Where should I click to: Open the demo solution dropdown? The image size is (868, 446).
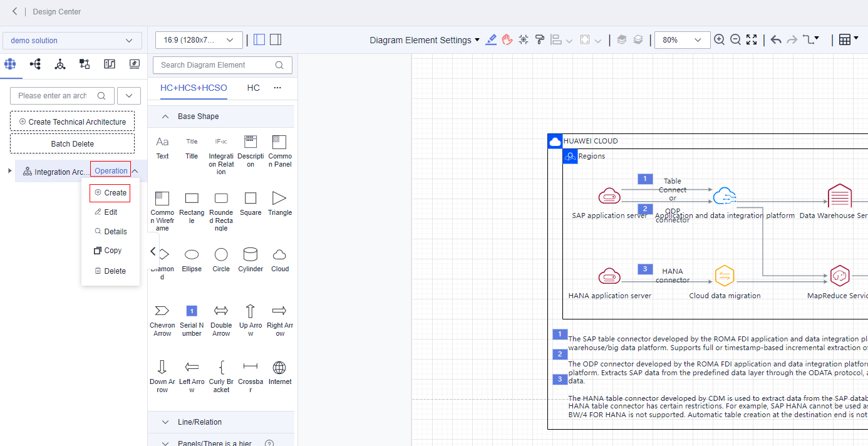pos(72,41)
